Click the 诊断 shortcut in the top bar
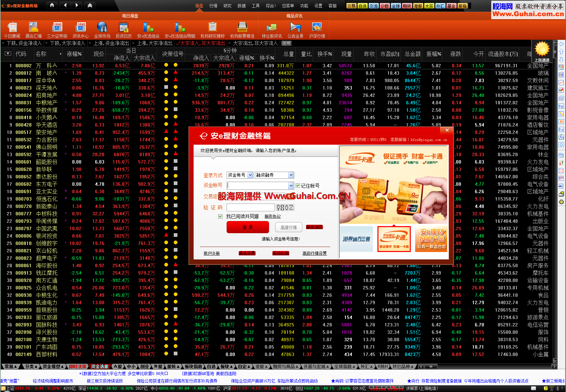Screen dimensions: 566x392 (385, 6)
